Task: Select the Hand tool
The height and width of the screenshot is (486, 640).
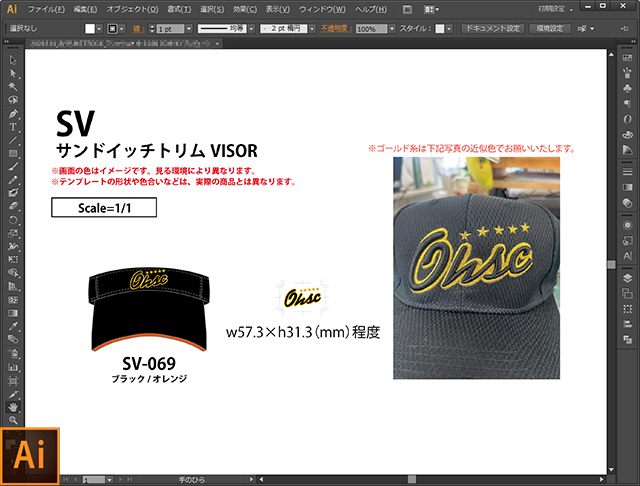Action: [x=13, y=407]
